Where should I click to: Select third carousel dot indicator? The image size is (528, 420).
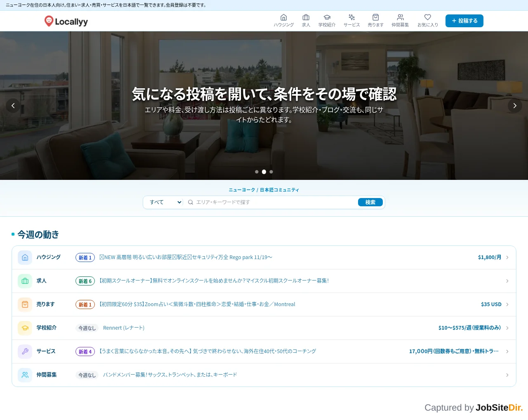tap(271, 172)
